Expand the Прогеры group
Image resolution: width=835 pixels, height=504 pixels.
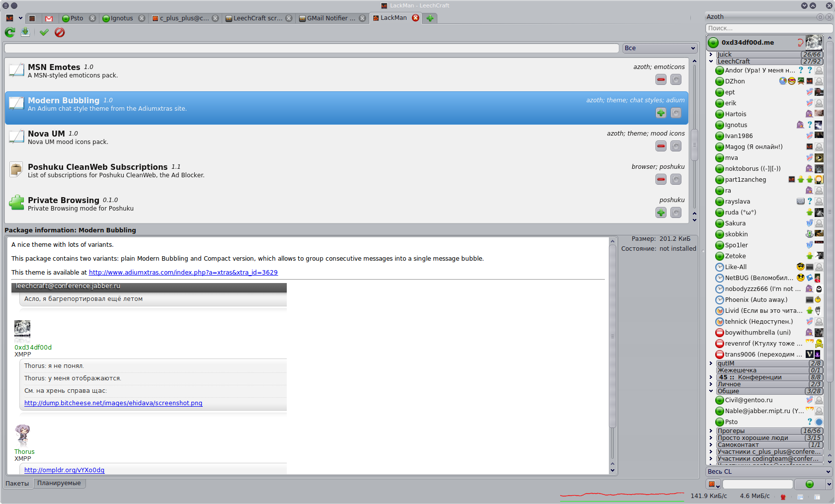(711, 431)
